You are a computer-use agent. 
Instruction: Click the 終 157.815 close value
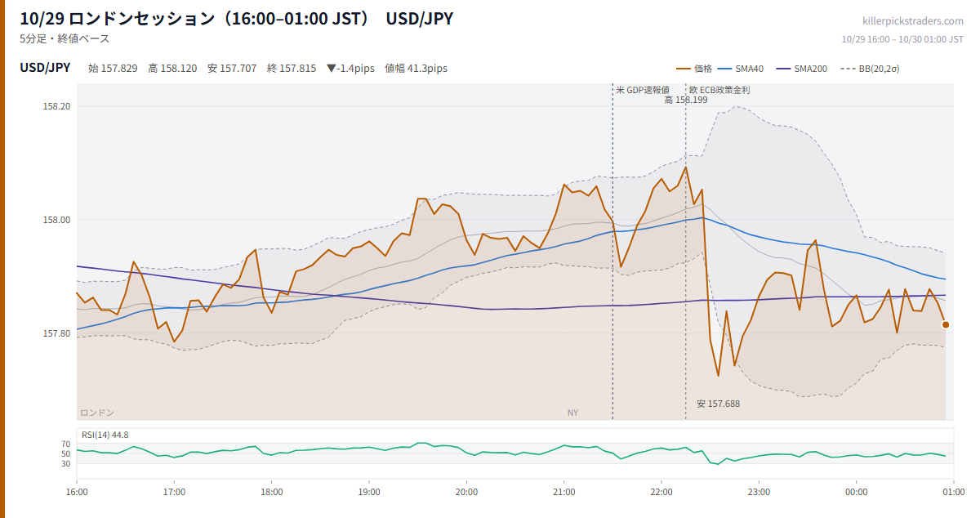[x=292, y=69]
